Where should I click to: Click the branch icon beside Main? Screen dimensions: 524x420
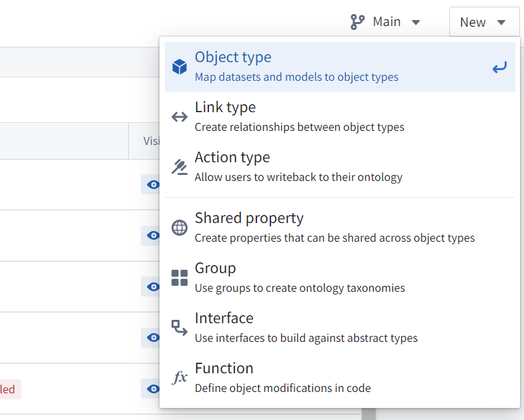[x=358, y=22]
